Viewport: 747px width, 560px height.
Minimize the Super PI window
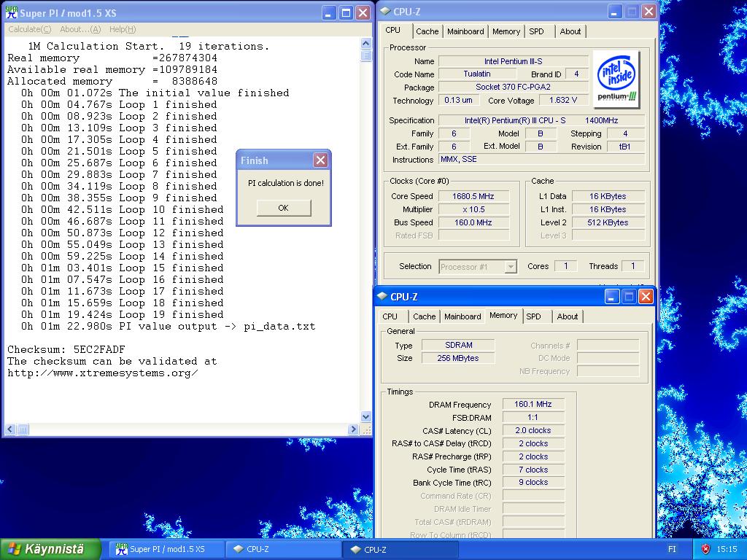coord(329,13)
